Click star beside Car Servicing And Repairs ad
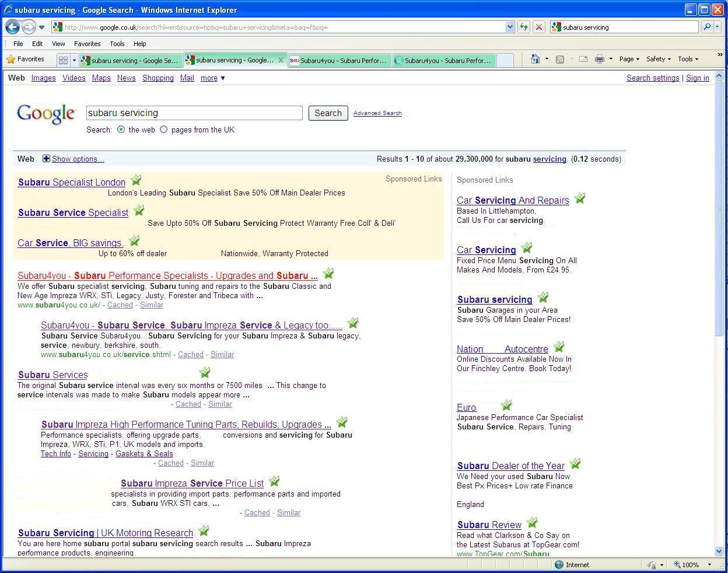 (x=579, y=198)
